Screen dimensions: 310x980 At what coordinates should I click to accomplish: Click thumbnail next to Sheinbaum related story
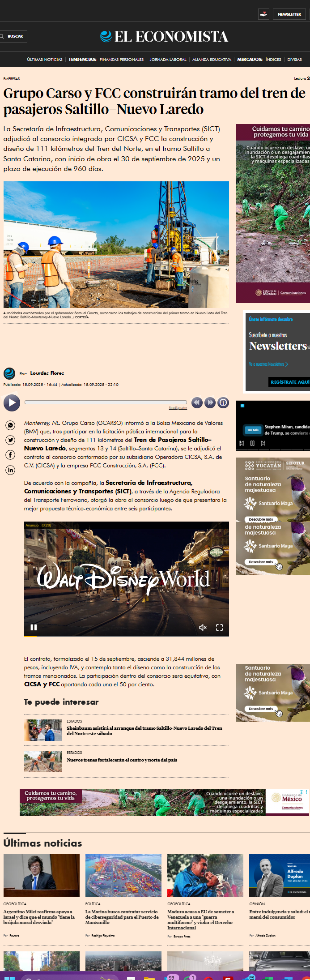point(43,730)
